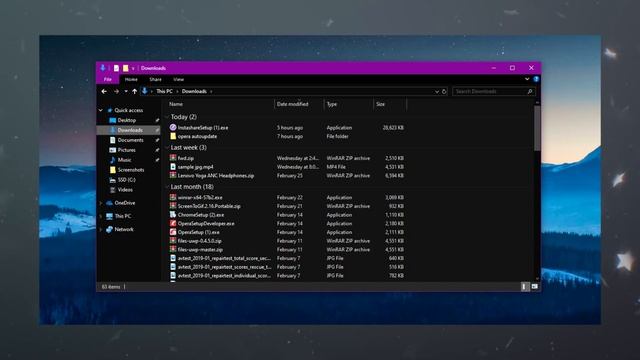Collapse the Last month (18) group

tap(167, 187)
